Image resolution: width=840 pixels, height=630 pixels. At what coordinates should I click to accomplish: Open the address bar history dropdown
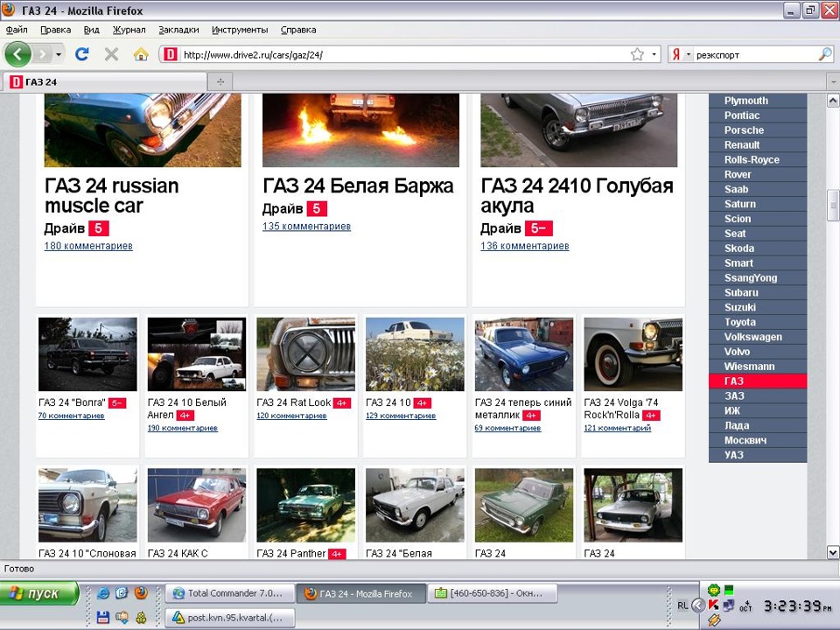[x=654, y=54]
